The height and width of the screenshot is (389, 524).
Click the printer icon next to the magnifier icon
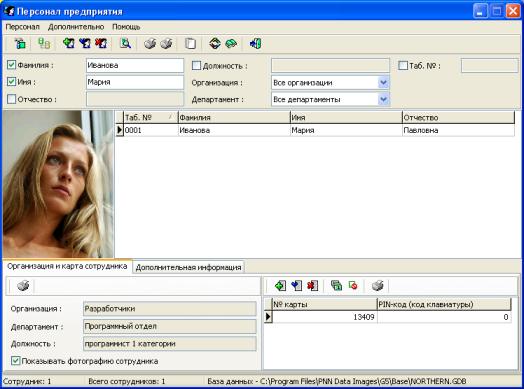point(150,43)
